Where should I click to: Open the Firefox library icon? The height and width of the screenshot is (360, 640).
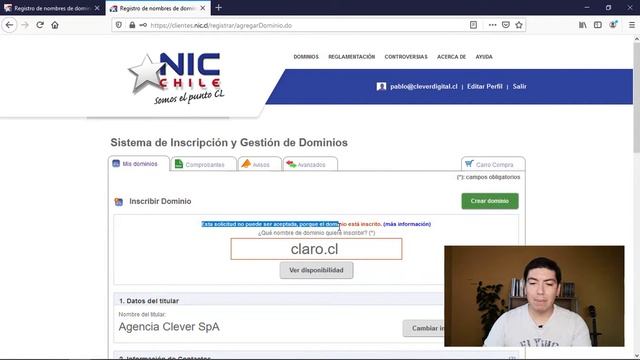click(582, 25)
